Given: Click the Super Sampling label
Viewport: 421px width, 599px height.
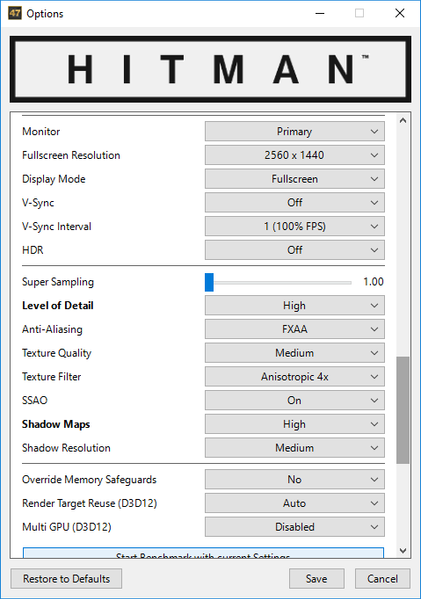Looking at the screenshot, I should (x=58, y=282).
